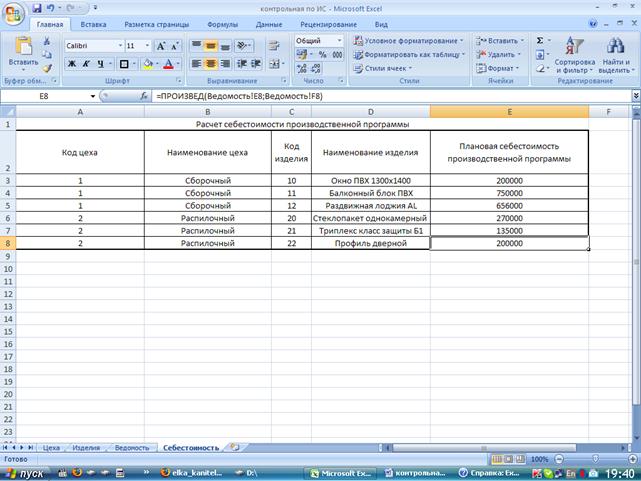Switch to the Формулы ribbon tab
Image resolution: width=641 pixels, height=481 pixels.
tap(222, 23)
